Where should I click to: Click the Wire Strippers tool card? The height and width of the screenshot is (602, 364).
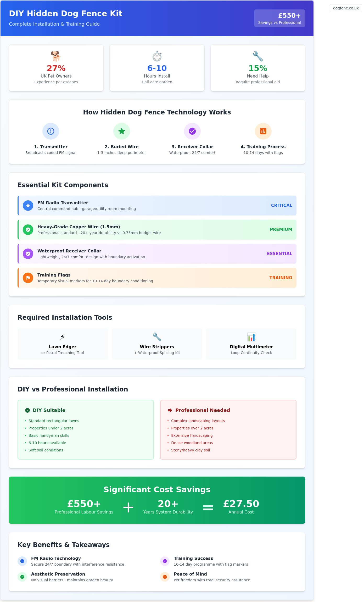(x=157, y=344)
